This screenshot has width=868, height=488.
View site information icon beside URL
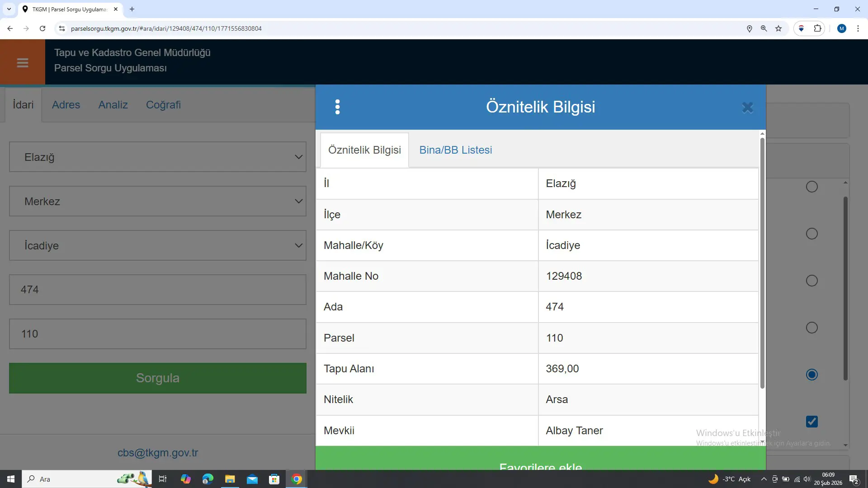62,28
